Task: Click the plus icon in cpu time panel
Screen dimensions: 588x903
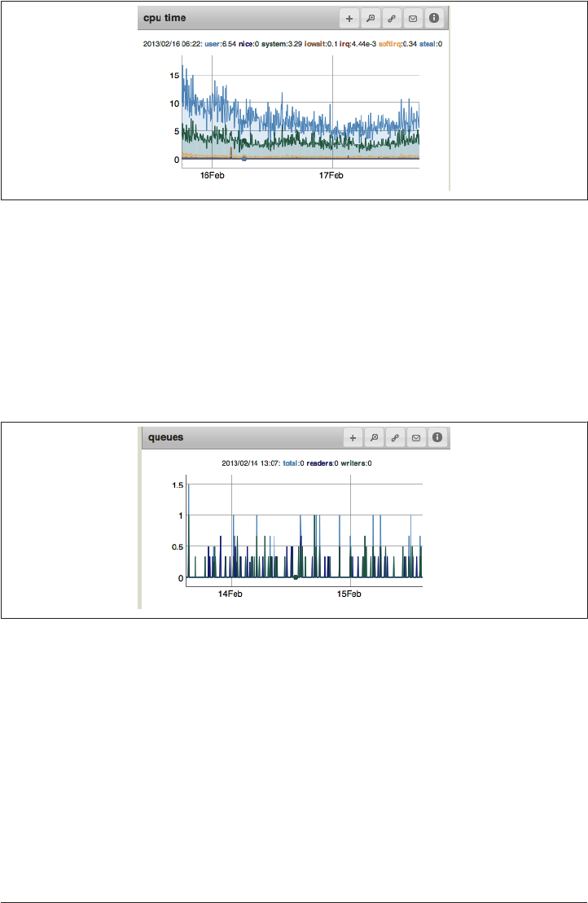Action: pyautogui.click(x=349, y=19)
